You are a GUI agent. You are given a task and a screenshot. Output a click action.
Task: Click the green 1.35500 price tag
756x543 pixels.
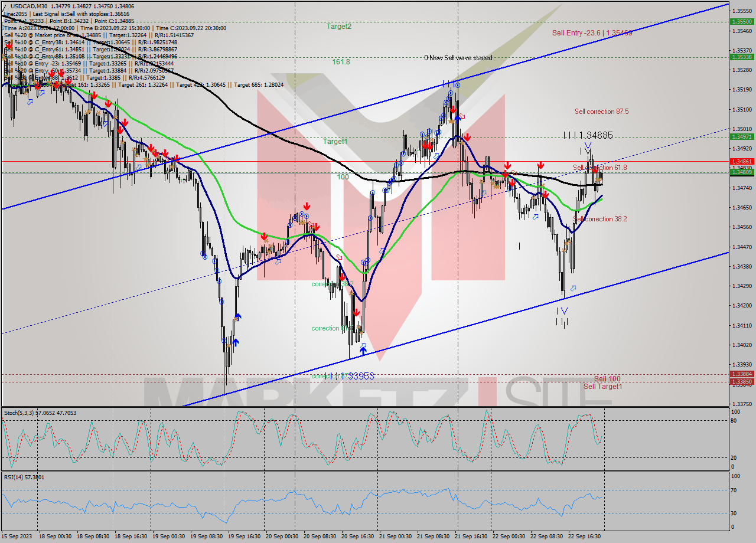click(x=741, y=21)
